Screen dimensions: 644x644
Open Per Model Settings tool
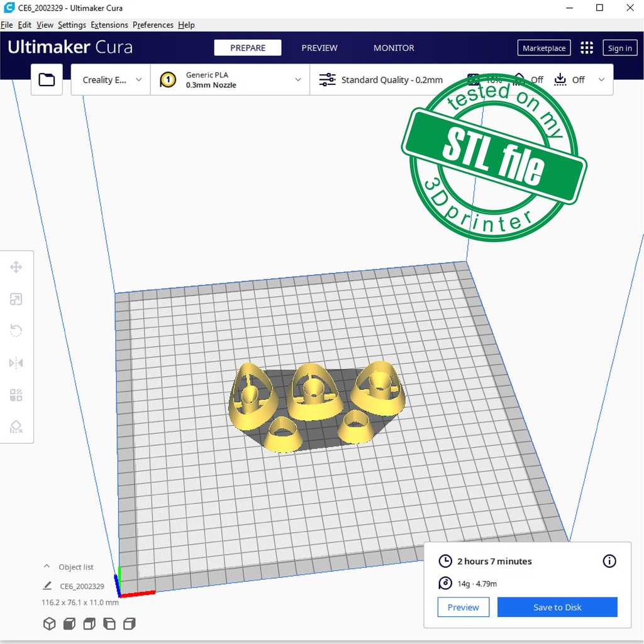coord(16,395)
